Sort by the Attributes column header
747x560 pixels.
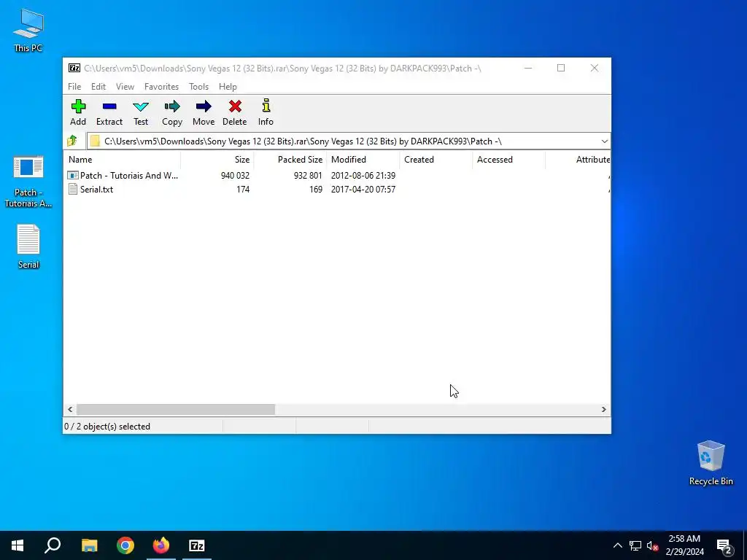coord(578,160)
